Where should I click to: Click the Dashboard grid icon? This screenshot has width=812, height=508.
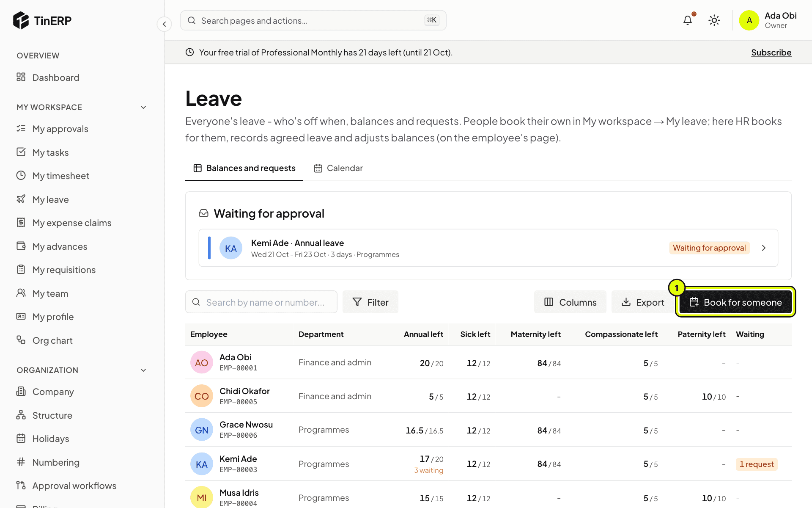point(21,77)
